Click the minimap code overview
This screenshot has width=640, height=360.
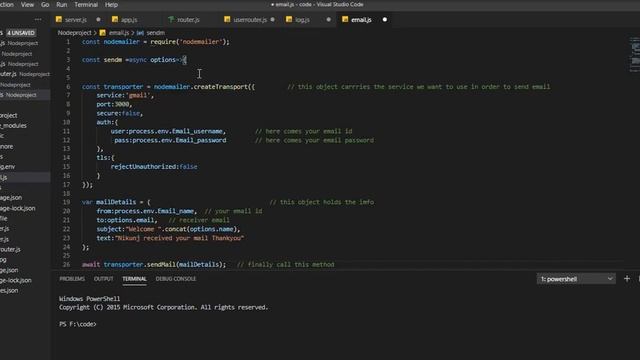pyautogui.click(x=634, y=55)
